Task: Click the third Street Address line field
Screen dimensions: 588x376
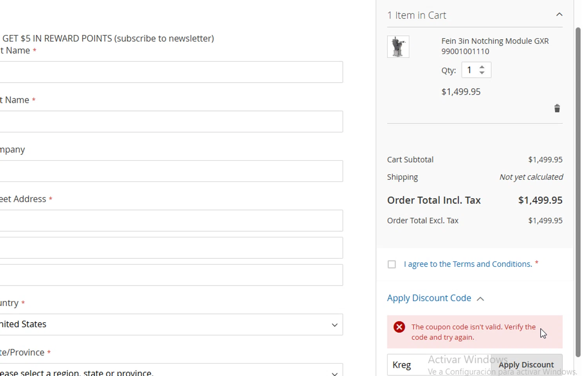Action: (171, 275)
